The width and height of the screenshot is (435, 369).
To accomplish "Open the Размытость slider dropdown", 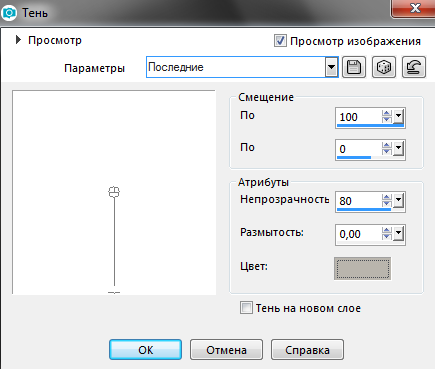I will click(x=399, y=233).
